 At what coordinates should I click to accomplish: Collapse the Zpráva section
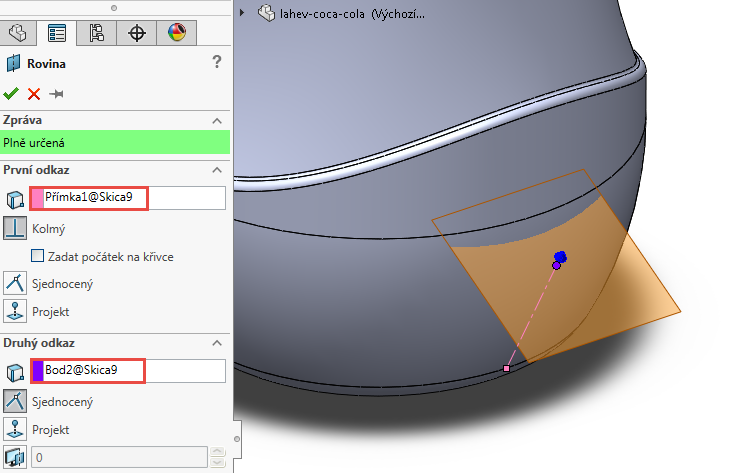(217, 121)
